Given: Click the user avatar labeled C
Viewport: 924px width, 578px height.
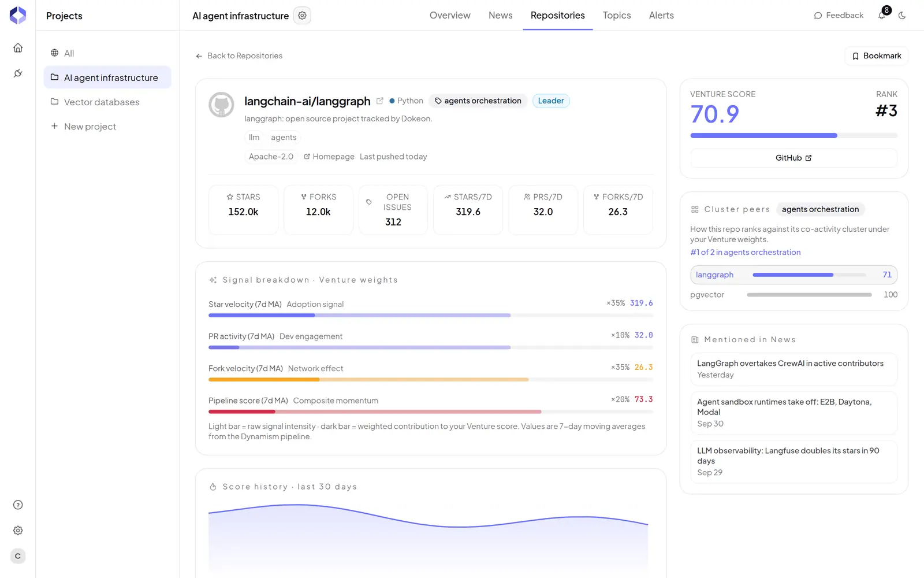Looking at the screenshot, I should tap(18, 556).
